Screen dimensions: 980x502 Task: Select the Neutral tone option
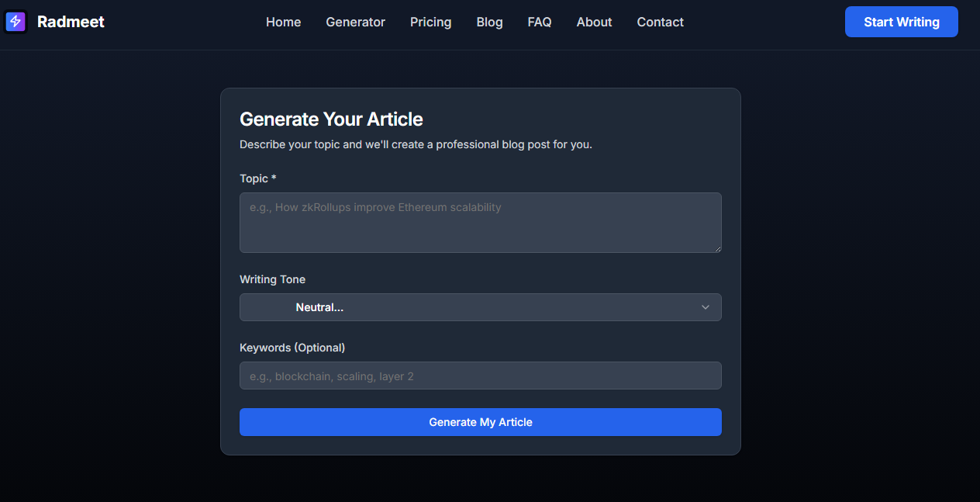coord(319,307)
